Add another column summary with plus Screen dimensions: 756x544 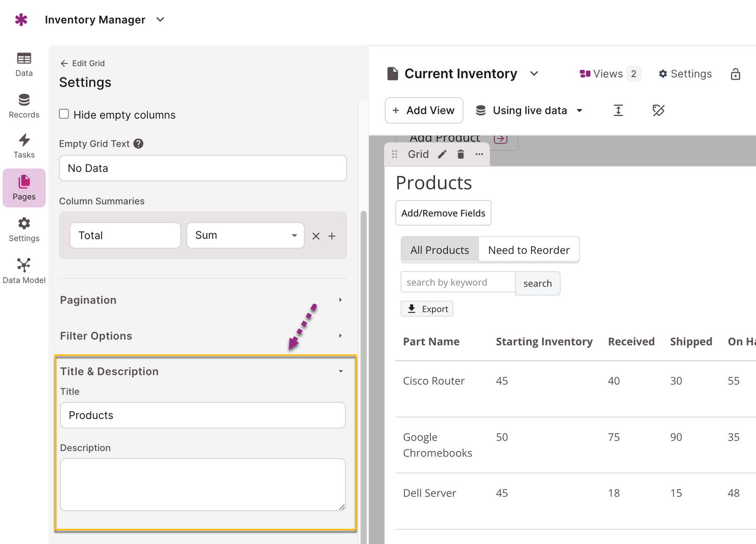click(332, 236)
